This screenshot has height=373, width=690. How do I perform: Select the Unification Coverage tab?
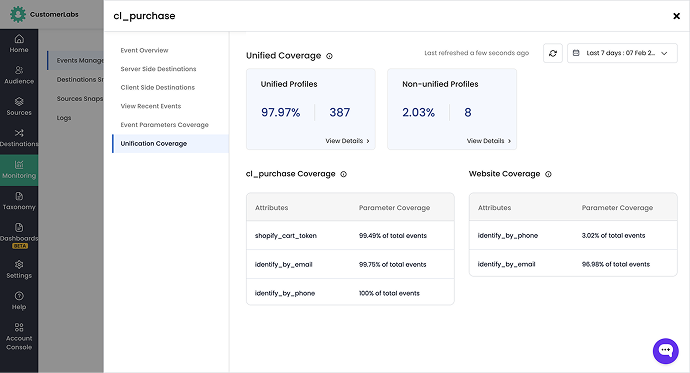click(x=170, y=143)
